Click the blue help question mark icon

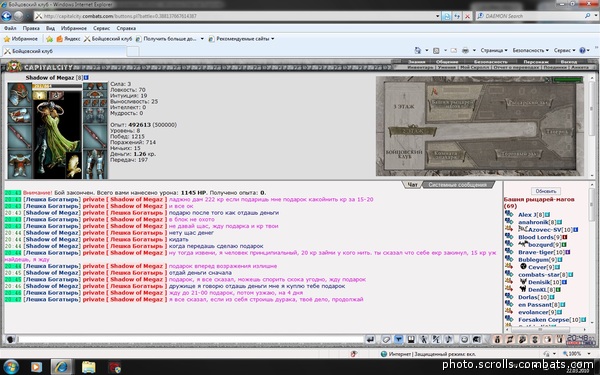click(582, 50)
